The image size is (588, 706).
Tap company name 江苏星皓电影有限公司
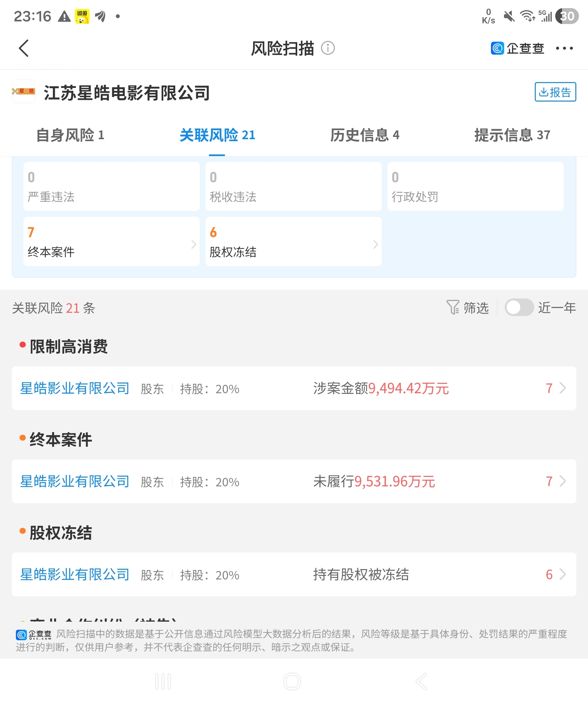click(127, 93)
